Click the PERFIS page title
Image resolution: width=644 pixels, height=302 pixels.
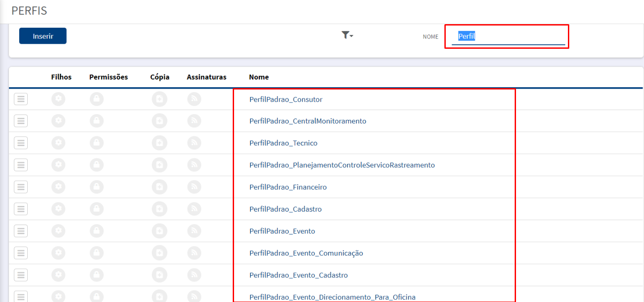point(29,11)
